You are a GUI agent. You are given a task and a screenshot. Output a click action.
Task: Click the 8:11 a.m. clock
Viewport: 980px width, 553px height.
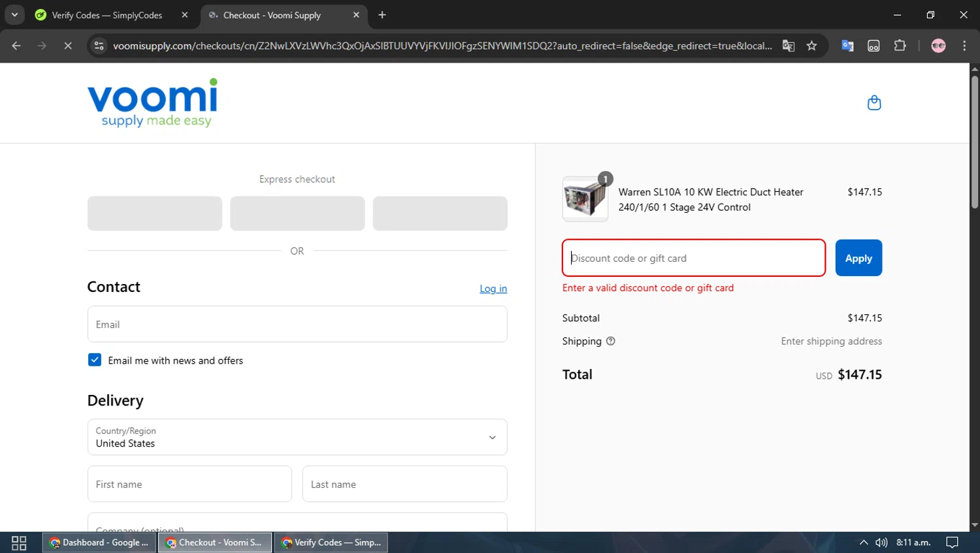point(913,543)
